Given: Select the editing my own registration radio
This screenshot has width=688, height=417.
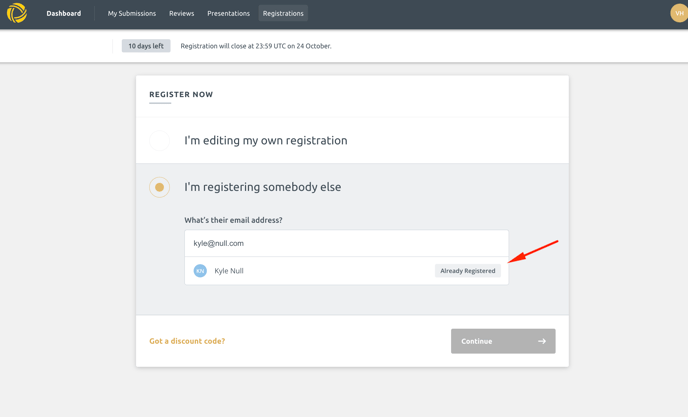Looking at the screenshot, I should (x=159, y=140).
